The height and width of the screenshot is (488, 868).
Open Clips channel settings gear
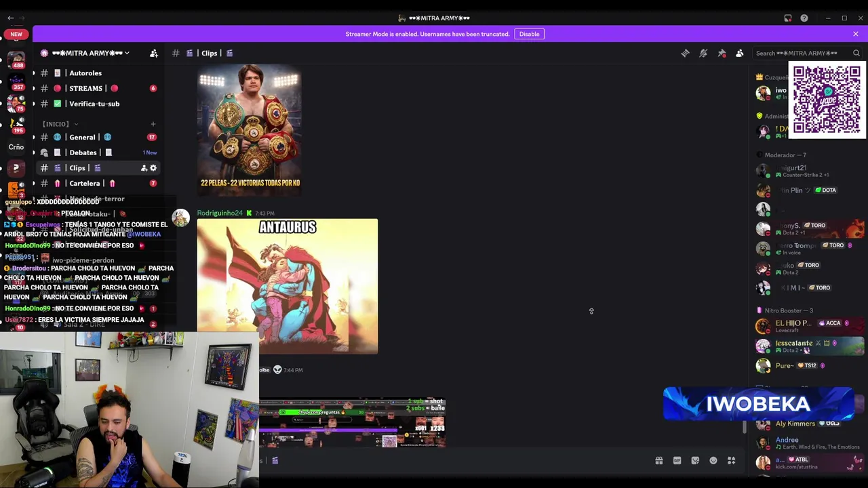point(153,168)
